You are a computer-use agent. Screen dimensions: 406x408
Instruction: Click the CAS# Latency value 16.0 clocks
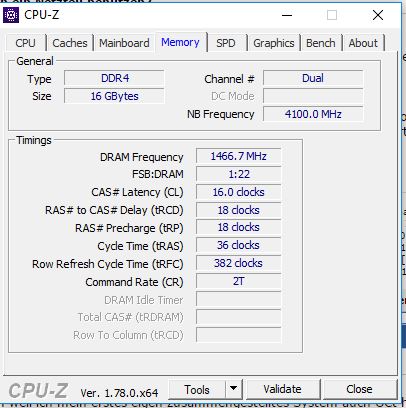(239, 192)
